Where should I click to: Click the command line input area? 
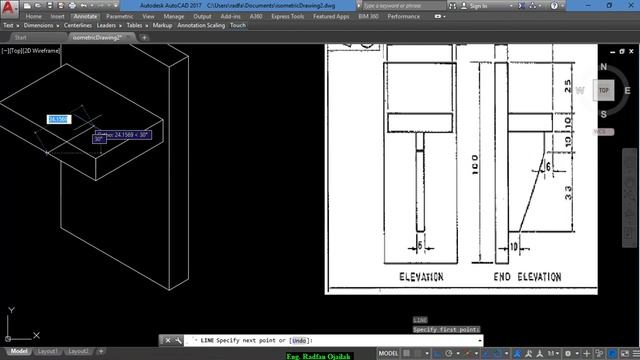333,340
